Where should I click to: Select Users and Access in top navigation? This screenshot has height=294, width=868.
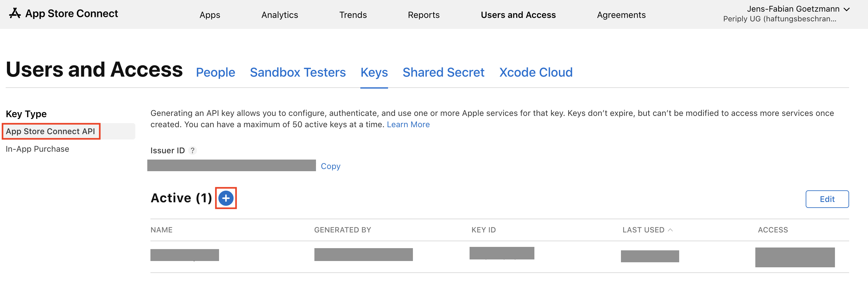518,15
